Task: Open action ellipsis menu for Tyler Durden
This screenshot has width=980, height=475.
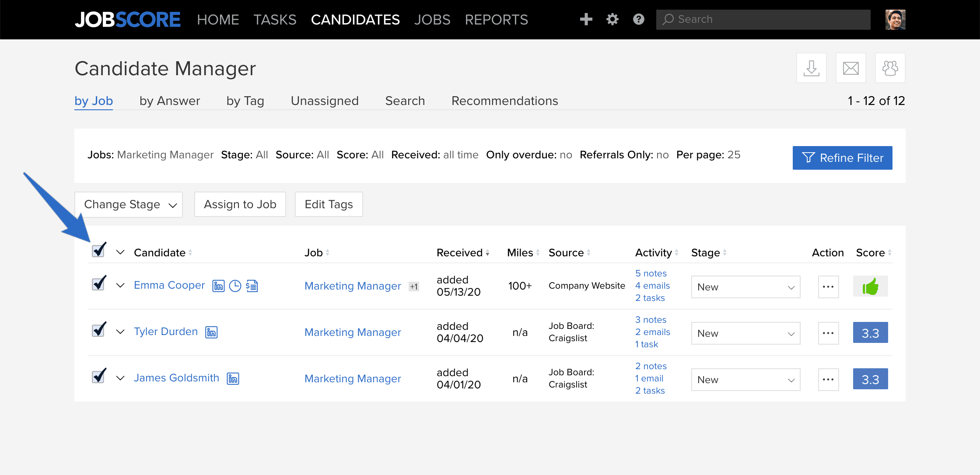Action: 828,333
